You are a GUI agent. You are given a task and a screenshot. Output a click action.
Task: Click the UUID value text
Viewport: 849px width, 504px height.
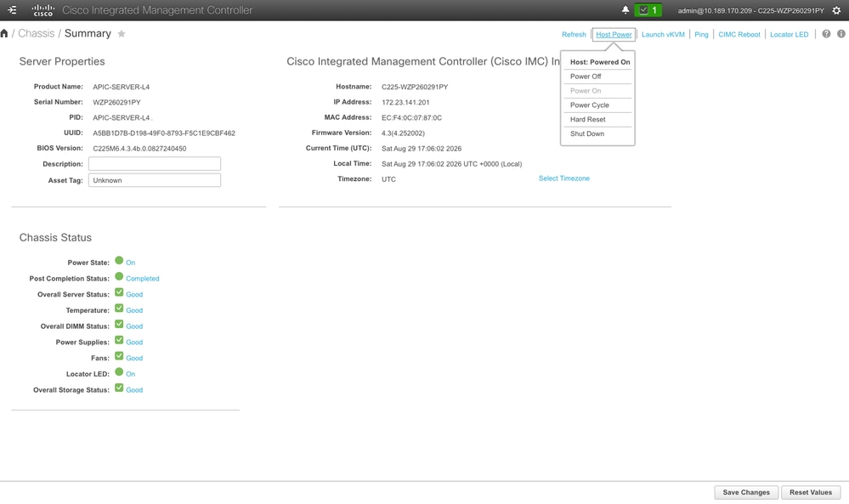(x=164, y=133)
